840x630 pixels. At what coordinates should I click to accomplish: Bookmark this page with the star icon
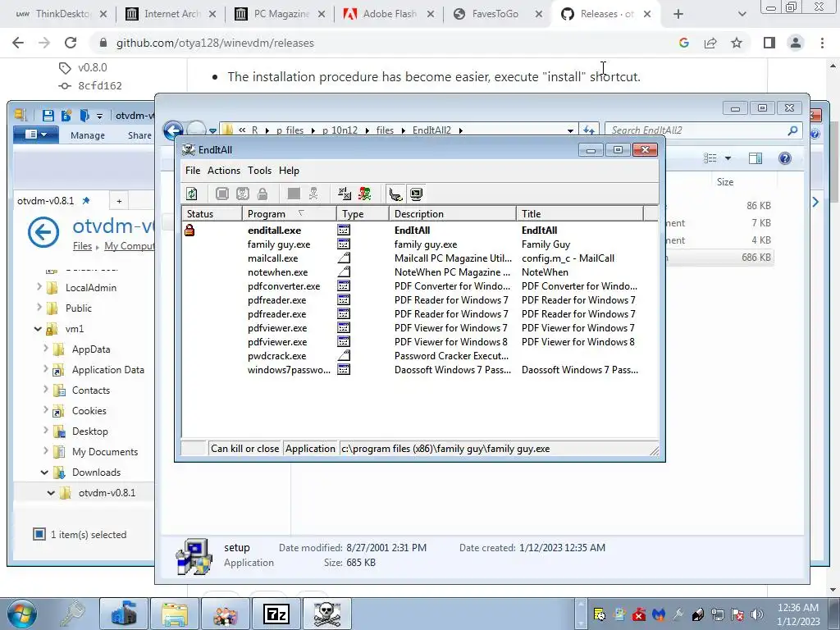[x=737, y=43]
